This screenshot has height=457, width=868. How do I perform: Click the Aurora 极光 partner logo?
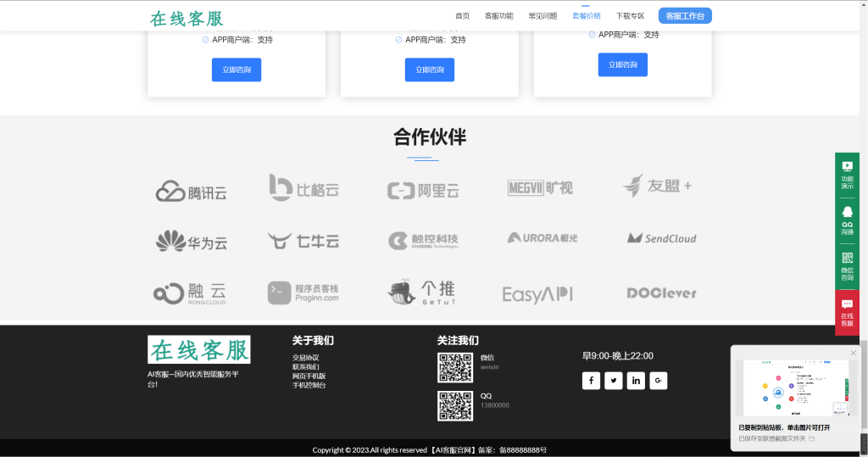coord(542,237)
